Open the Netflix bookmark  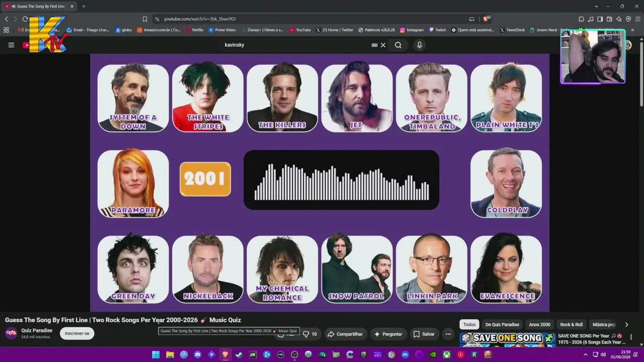click(x=194, y=30)
